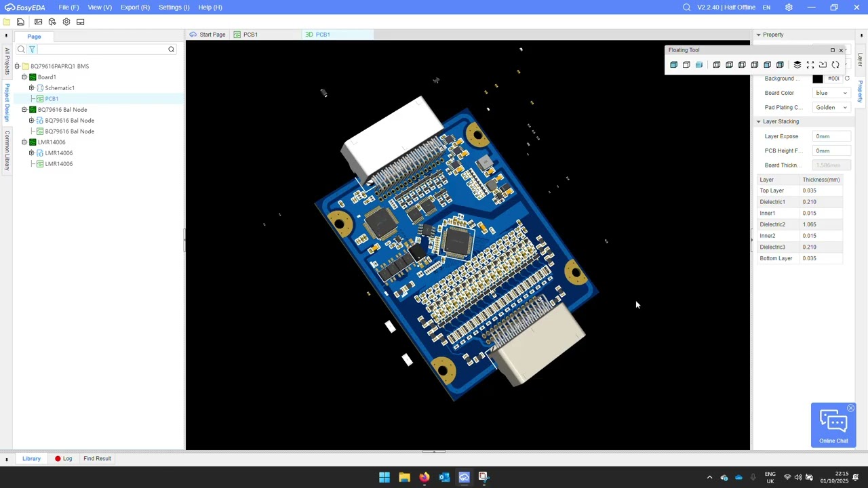Image resolution: width=868 pixels, height=488 pixels.
Task: Click the layer stack icon in Floating Tool
Action: [x=797, y=65]
